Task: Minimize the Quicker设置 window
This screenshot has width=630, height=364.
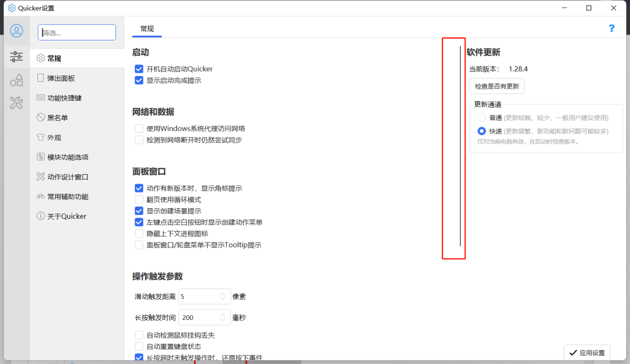Action: tap(565, 8)
